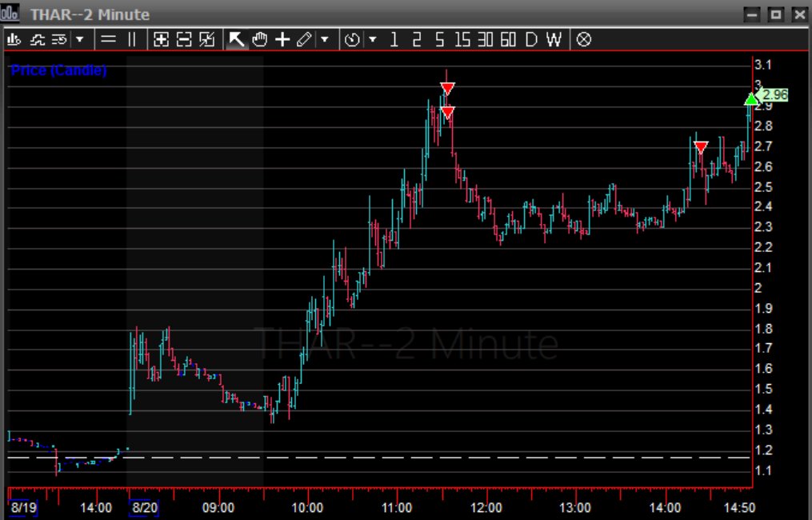Toggle the horizontal line mode icon

(109, 38)
